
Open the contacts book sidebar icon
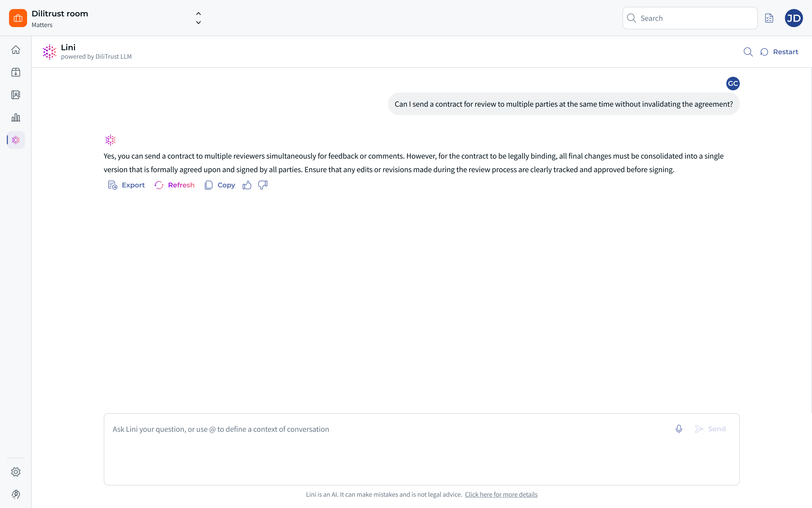point(16,95)
